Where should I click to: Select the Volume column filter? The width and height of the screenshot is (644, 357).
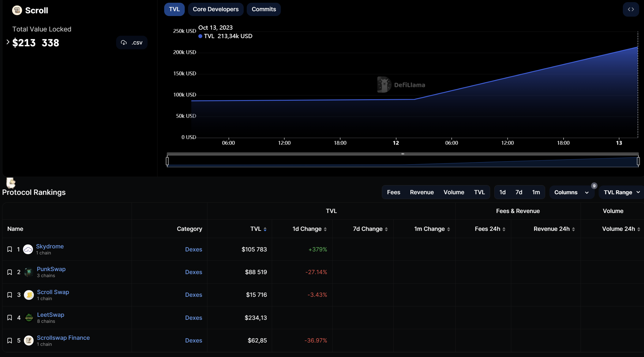point(454,192)
